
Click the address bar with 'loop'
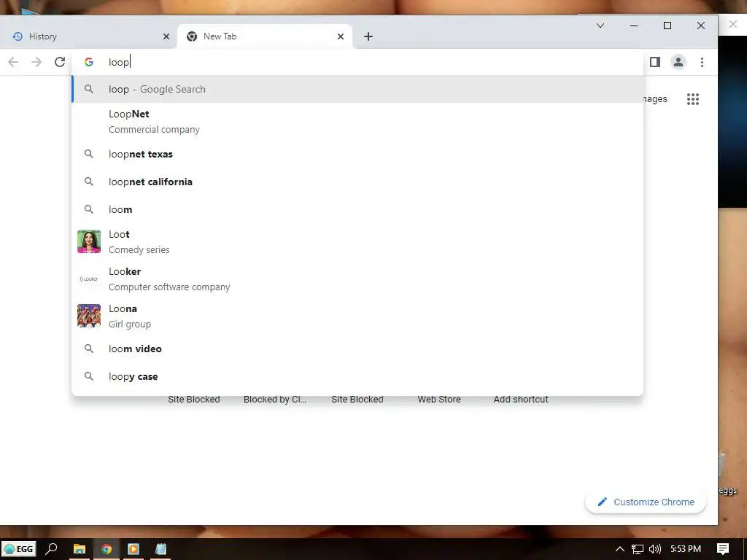point(357,62)
